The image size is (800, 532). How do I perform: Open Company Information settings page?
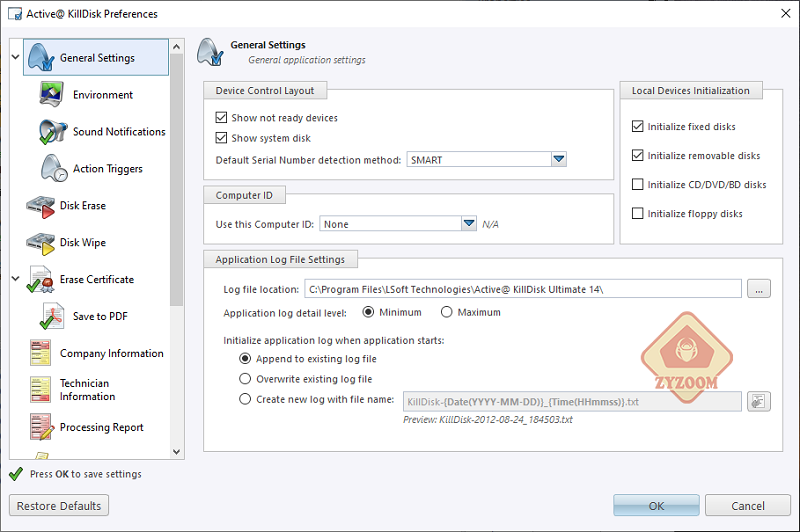click(x=112, y=353)
